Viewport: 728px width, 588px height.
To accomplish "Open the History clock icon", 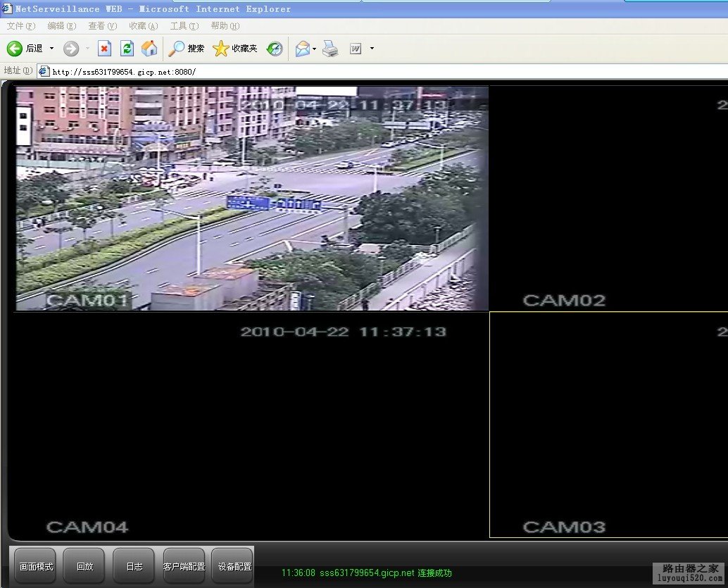I will pyautogui.click(x=275, y=49).
